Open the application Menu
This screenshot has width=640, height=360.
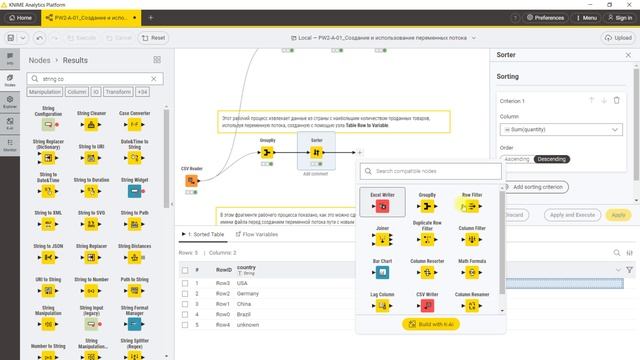pyautogui.click(x=587, y=18)
